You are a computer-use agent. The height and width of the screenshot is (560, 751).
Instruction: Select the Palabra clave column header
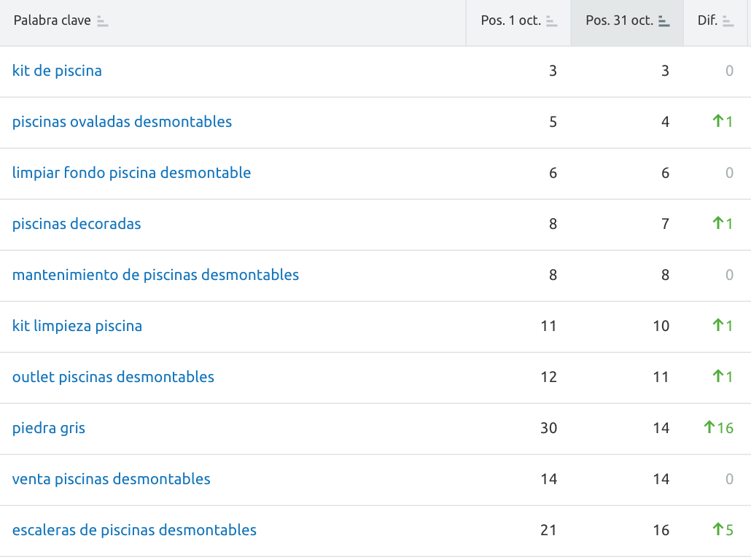(233, 23)
